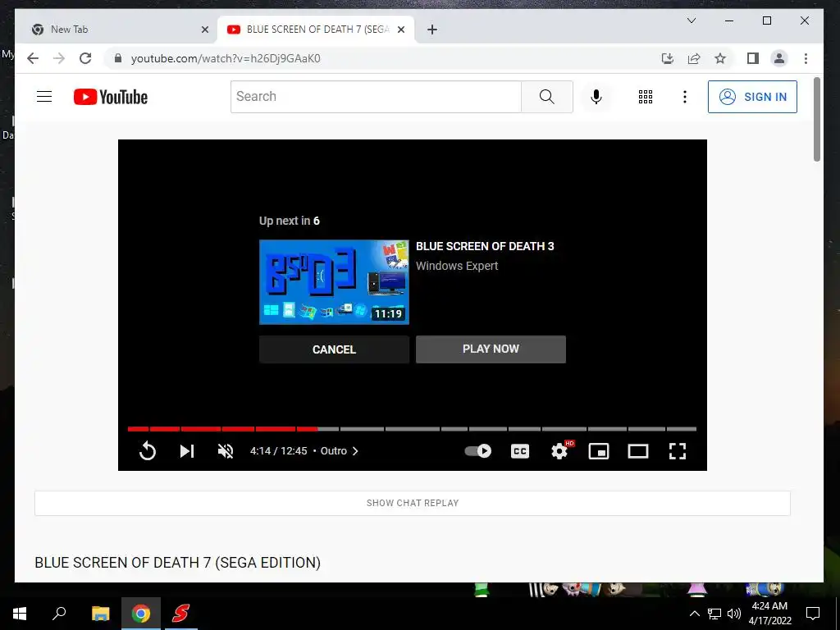Open the notification center
Viewport: 840px width, 630px height.
point(813,614)
